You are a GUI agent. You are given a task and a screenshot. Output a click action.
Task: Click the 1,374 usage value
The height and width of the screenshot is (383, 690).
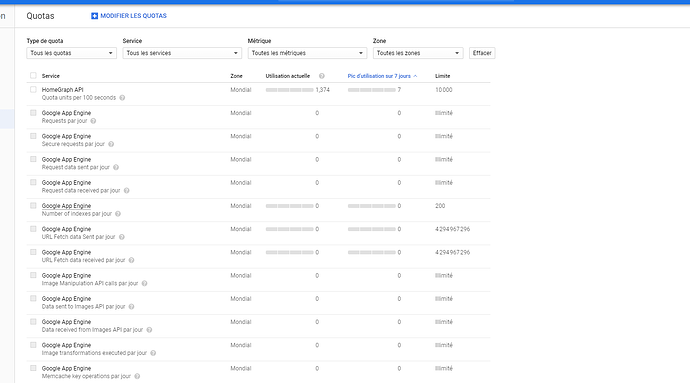tap(323, 90)
